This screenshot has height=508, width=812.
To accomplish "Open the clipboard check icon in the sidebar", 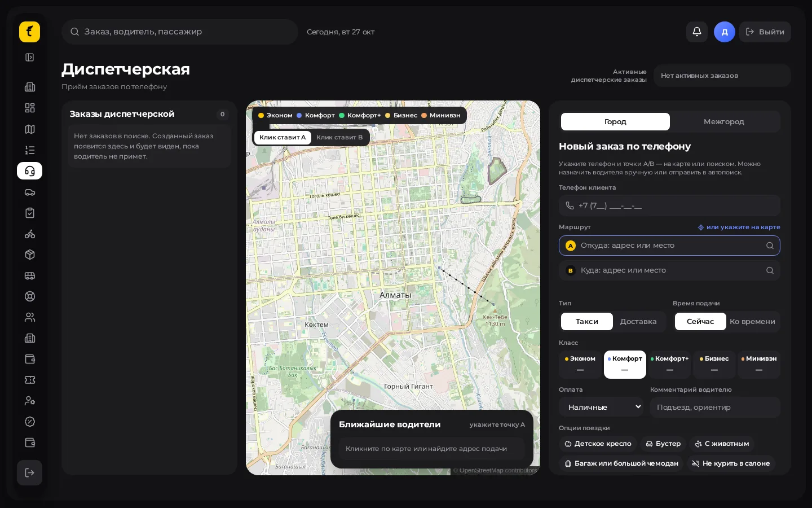I will [30, 213].
